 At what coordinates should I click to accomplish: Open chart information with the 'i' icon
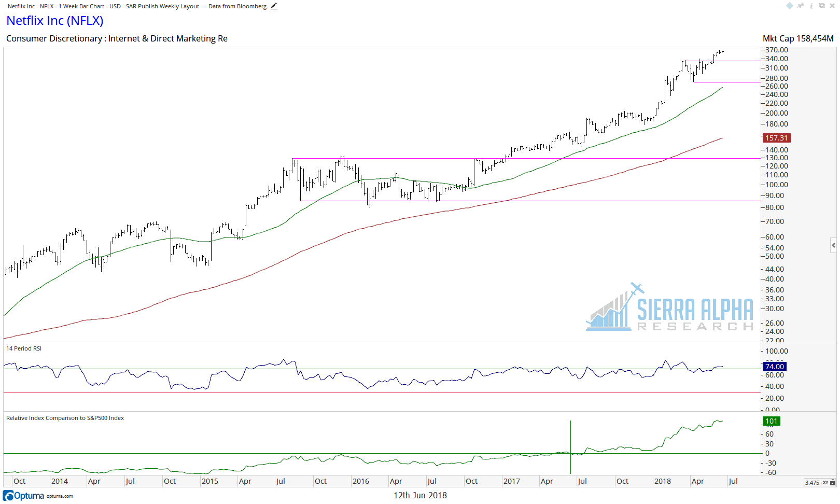tap(811, 6)
